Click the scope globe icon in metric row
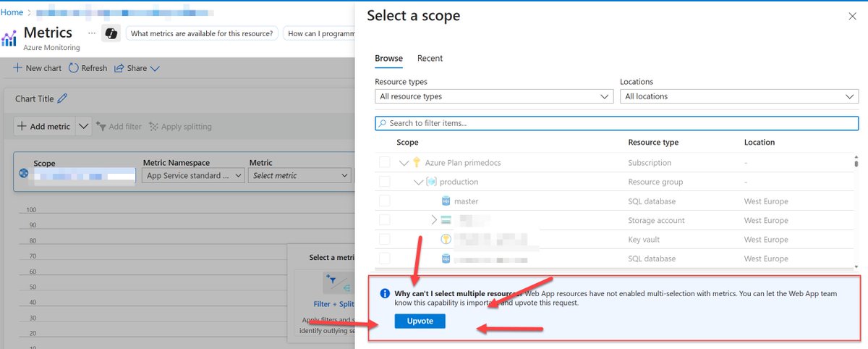 point(23,174)
